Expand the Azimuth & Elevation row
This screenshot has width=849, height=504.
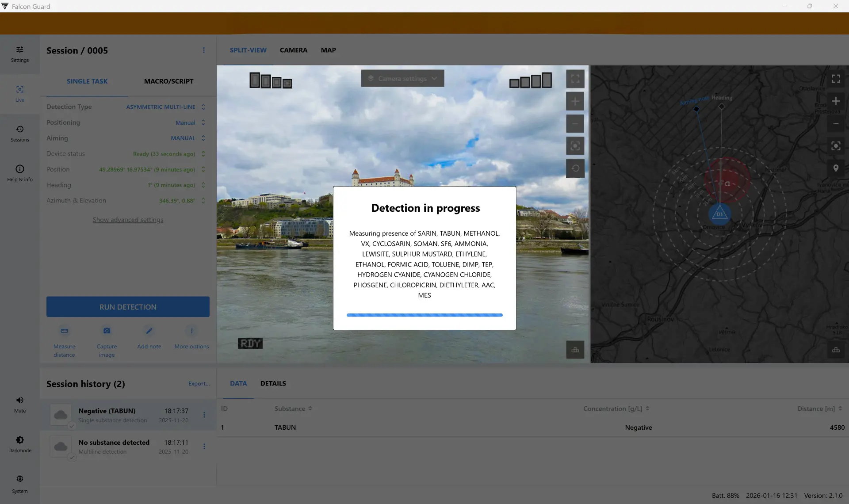click(203, 201)
